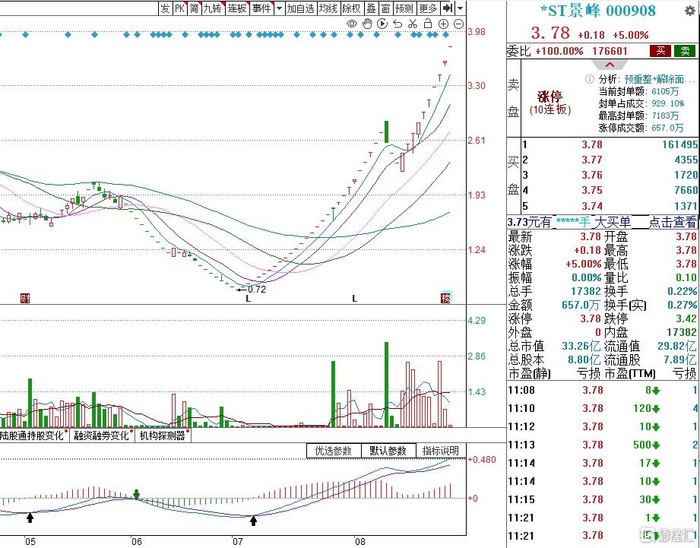Zoom out with the minus circle icon
Screen dimensions: 700x548
pyautogui.click(x=458, y=24)
